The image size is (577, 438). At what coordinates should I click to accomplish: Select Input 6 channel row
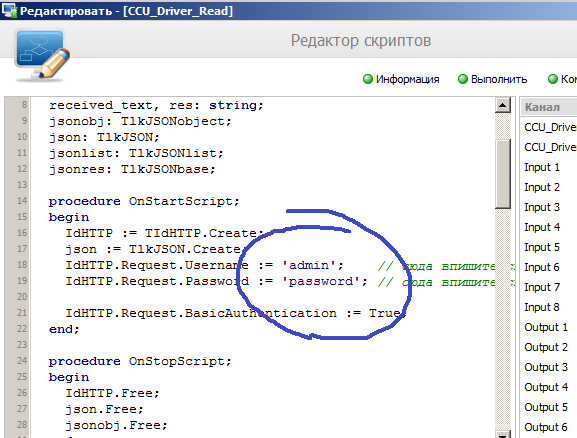(549, 267)
